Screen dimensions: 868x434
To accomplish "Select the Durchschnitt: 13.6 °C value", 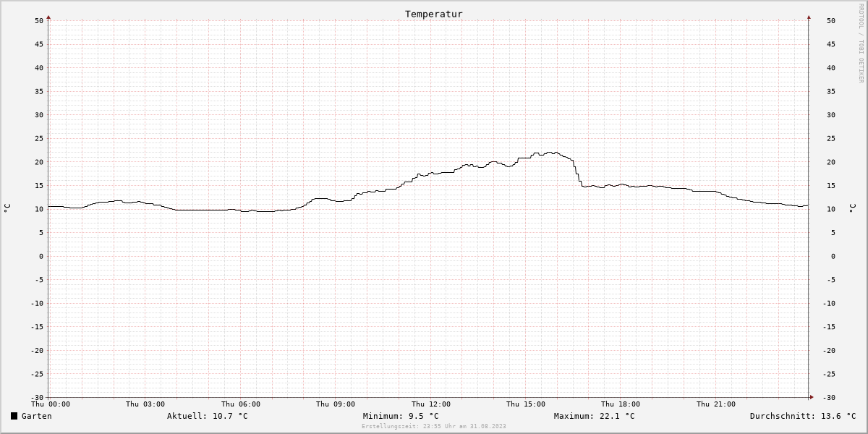I will (803, 416).
